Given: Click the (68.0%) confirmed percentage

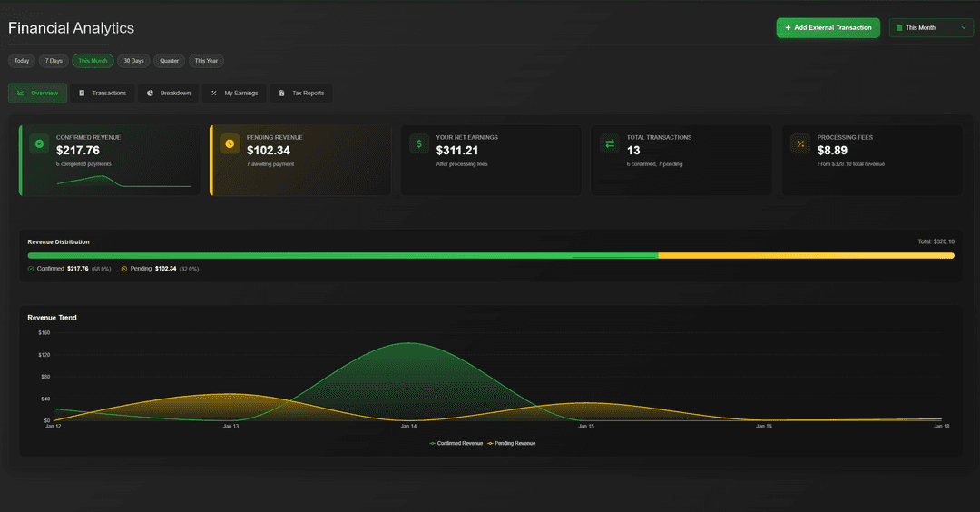Looking at the screenshot, I should (x=102, y=269).
